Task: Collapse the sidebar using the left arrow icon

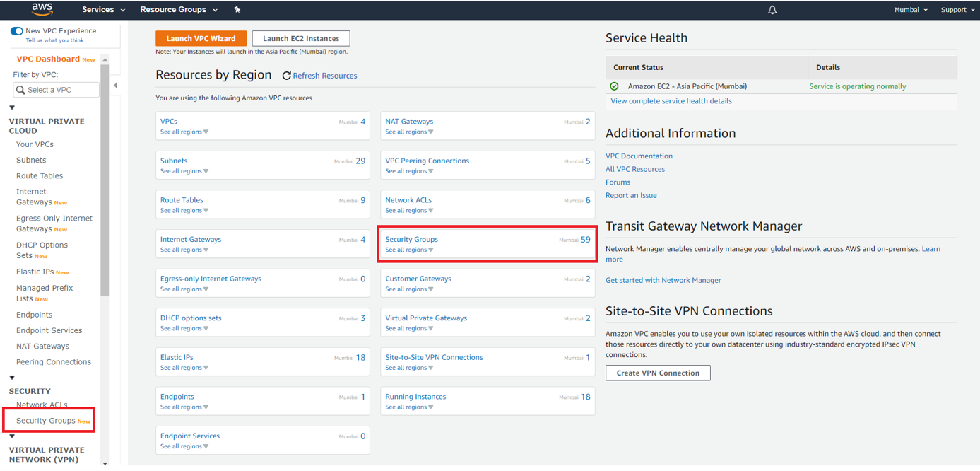Action: [115, 84]
